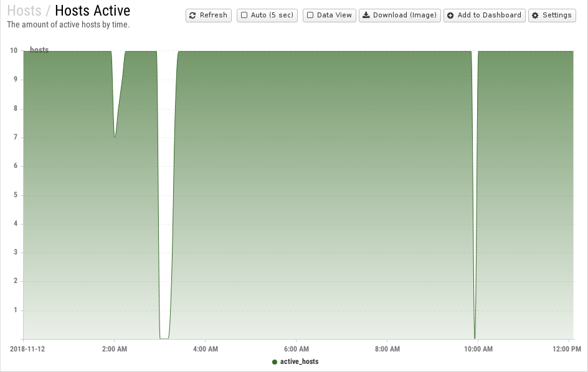Viewport: 588px width, 372px height.
Task: Click the y-axis value 5
Action: pyautogui.click(x=16, y=195)
